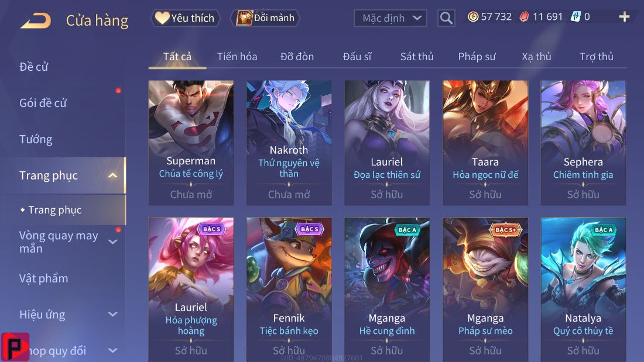This screenshot has height=362, width=644.
Task: Select the Pháp sư tab
Action: click(477, 57)
